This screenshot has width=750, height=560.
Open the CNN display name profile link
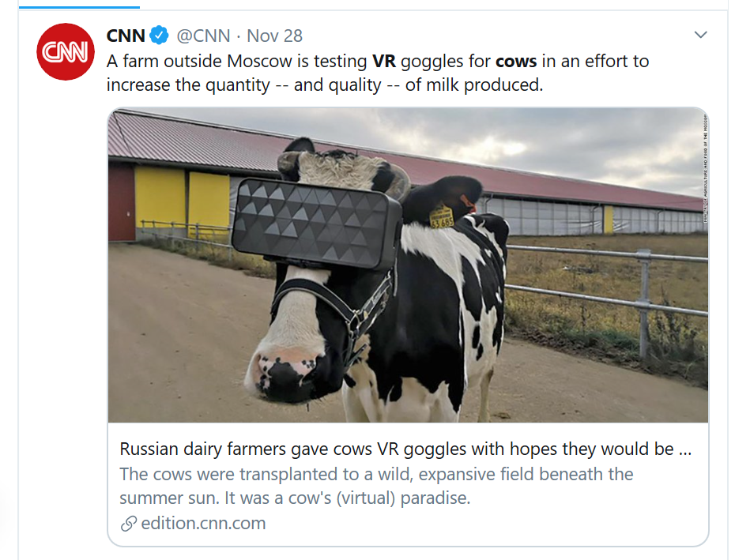[126, 36]
